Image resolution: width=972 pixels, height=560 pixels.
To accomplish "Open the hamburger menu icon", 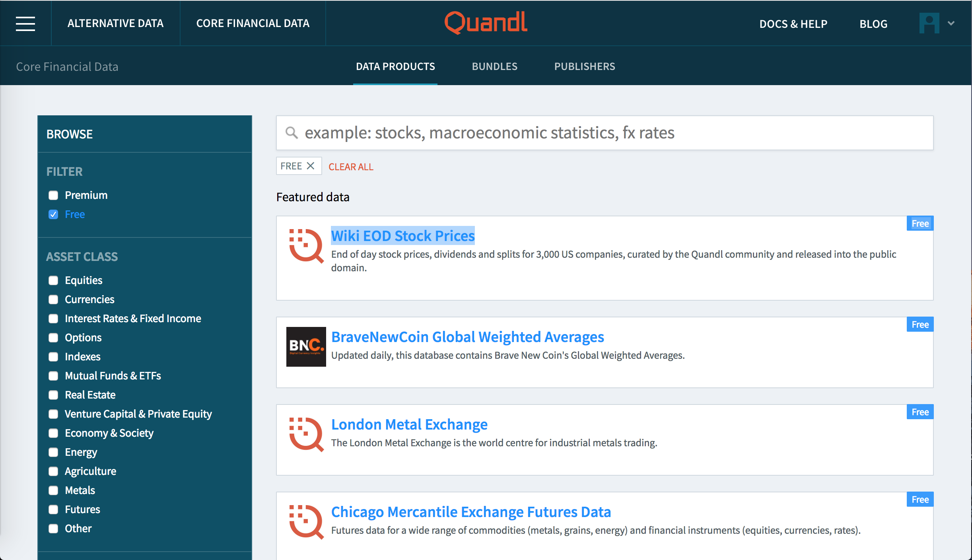I will coord(25,23).
